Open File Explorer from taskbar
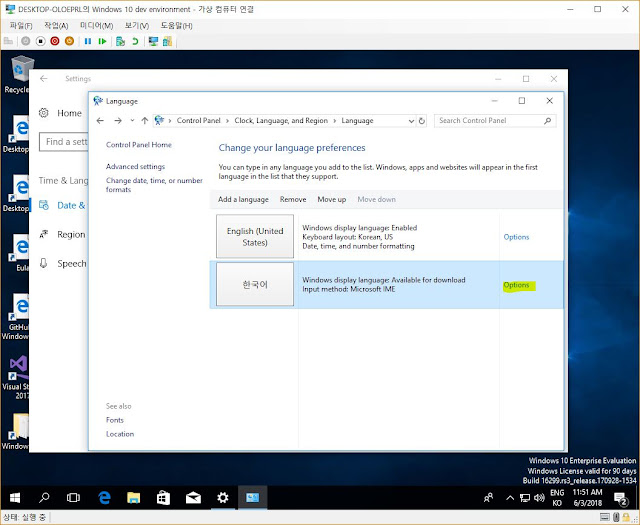This screenshot has width=640, height=525. (133, 498)
